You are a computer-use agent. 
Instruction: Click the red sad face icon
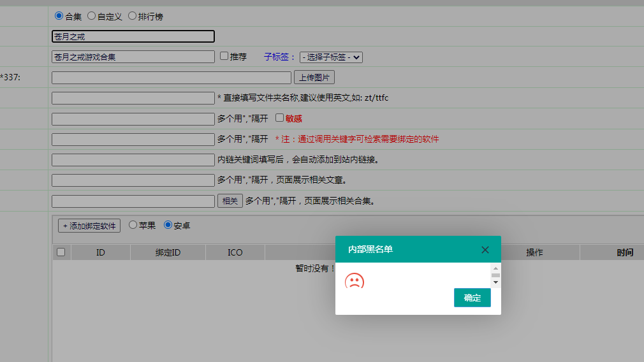pyautogui.click(x=354, y=281)
